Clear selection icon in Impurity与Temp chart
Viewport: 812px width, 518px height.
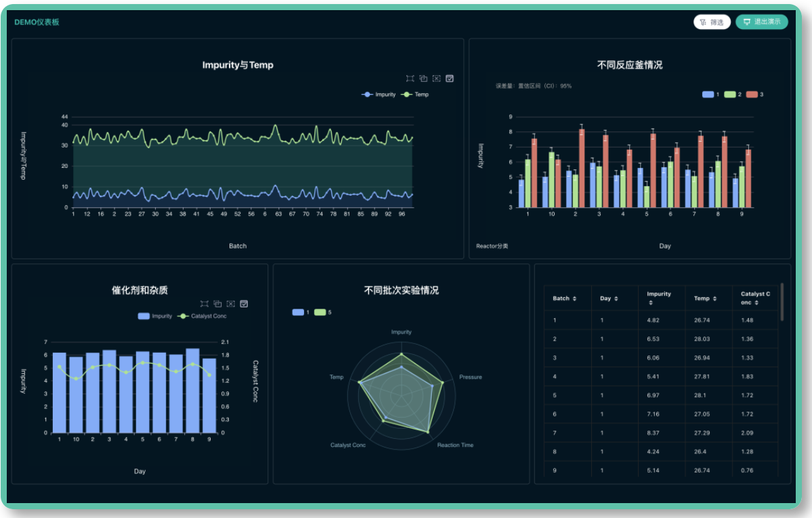pyautogui.click(x=436, y=79)
